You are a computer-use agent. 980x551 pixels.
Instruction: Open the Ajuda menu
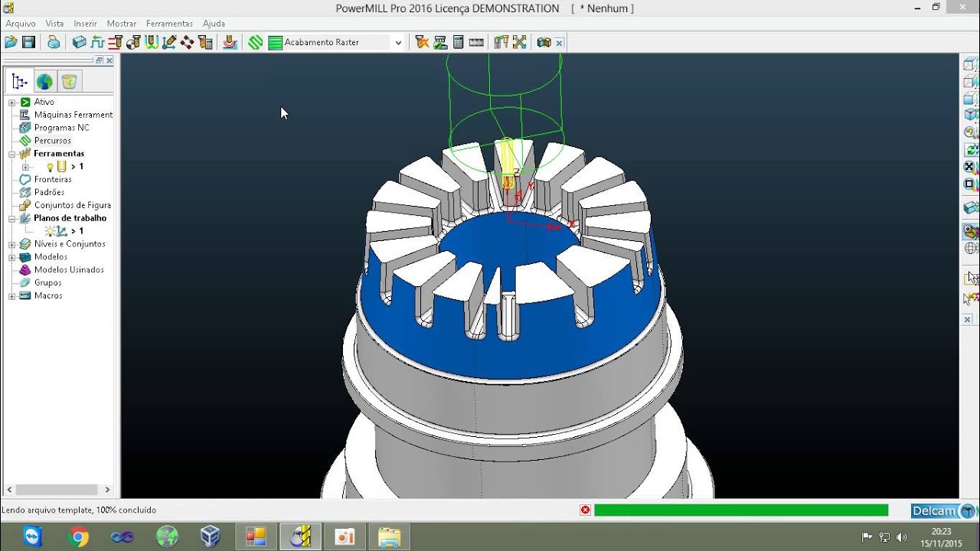point(214,24)
